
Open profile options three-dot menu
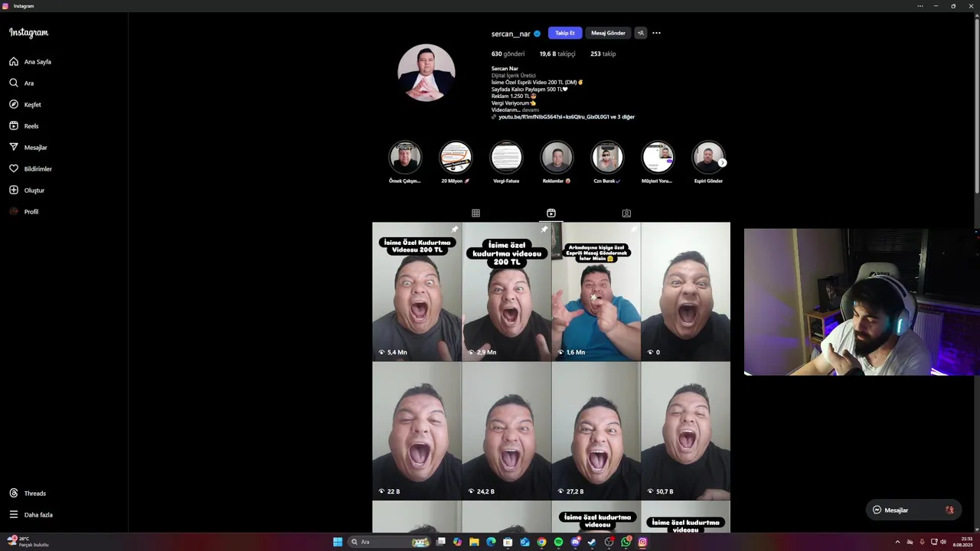[x=656, y=33]
